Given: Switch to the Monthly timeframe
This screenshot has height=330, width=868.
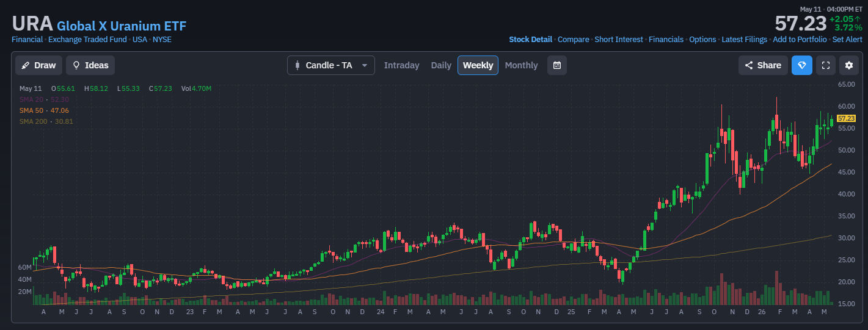Looking at the screenshot, I should pos(521,65).
